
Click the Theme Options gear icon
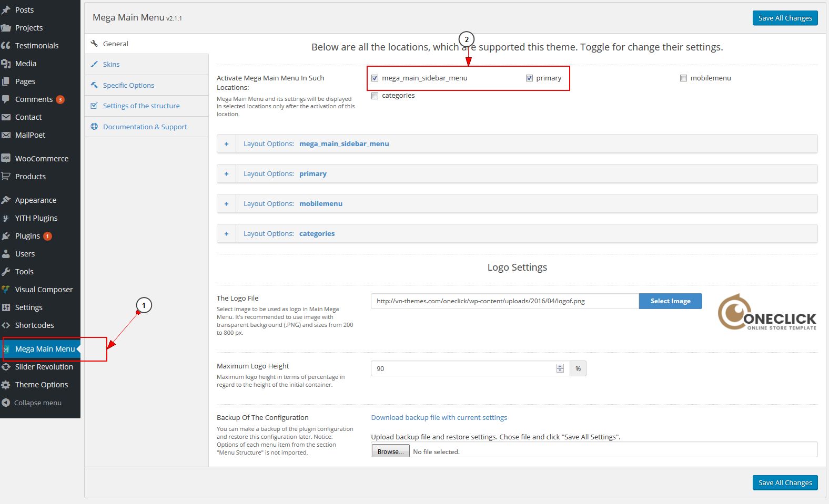(6, 384)
